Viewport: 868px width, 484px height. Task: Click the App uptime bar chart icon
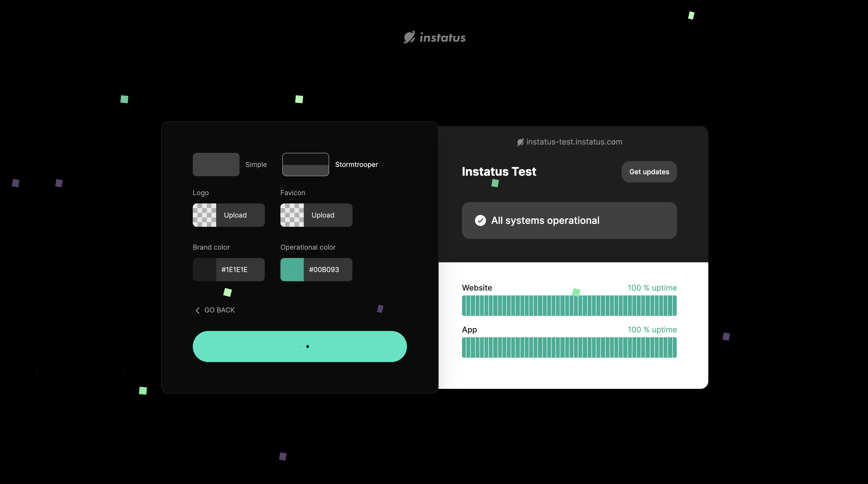pos(569,347)
